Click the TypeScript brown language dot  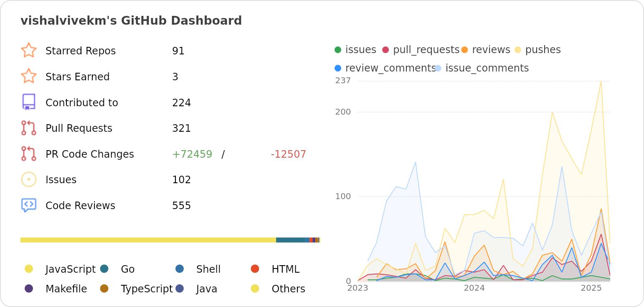tap(104, 288)
